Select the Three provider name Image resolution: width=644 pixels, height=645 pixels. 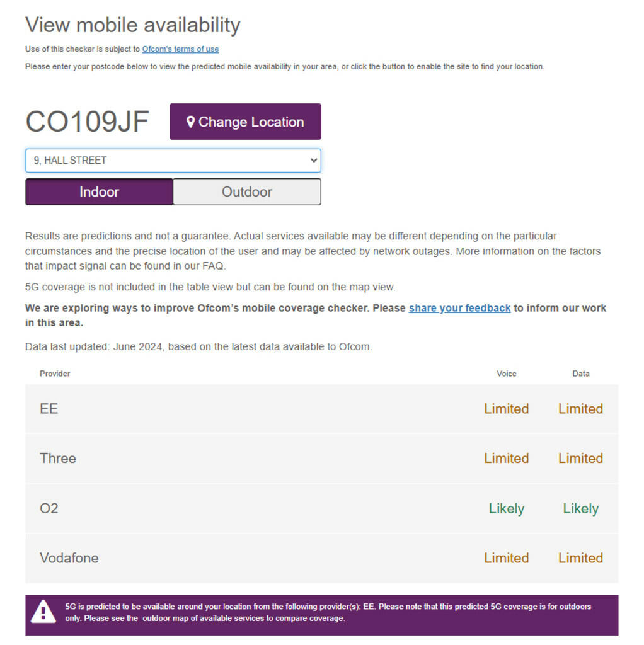[x=57, y=458]
